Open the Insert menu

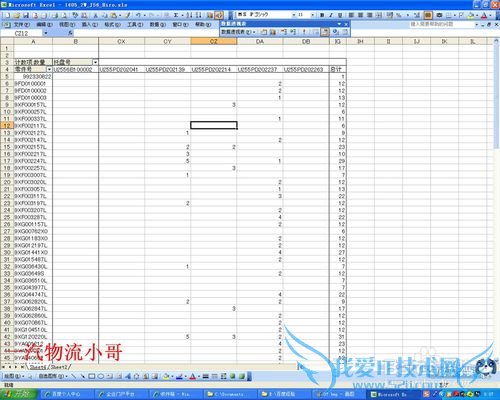[x=90, y=25]
